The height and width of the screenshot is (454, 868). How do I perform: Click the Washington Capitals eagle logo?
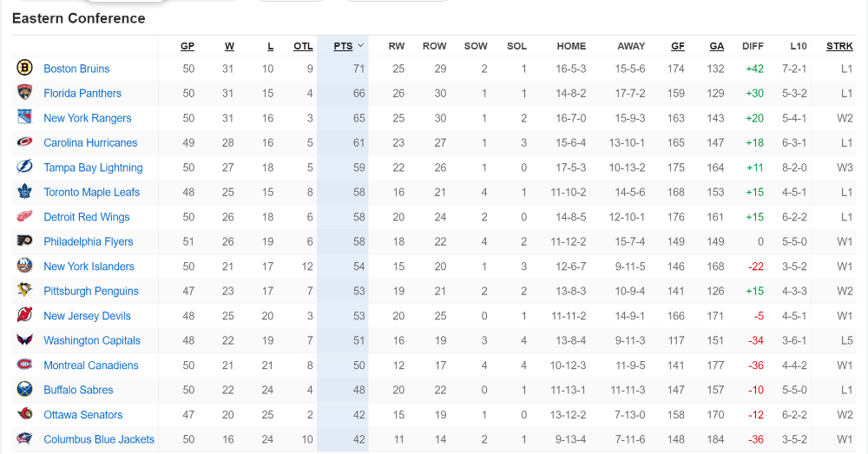pos(24,339)
